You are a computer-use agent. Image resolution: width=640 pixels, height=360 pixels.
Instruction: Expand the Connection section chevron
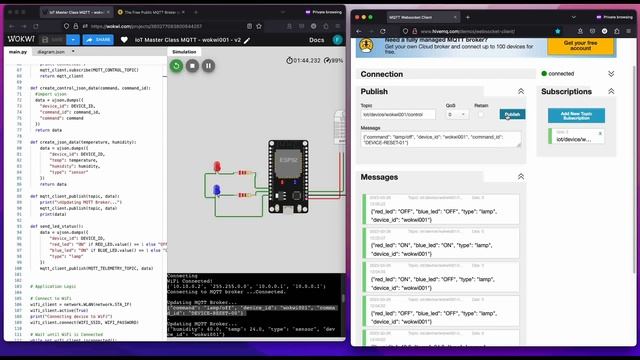[611, 74]
